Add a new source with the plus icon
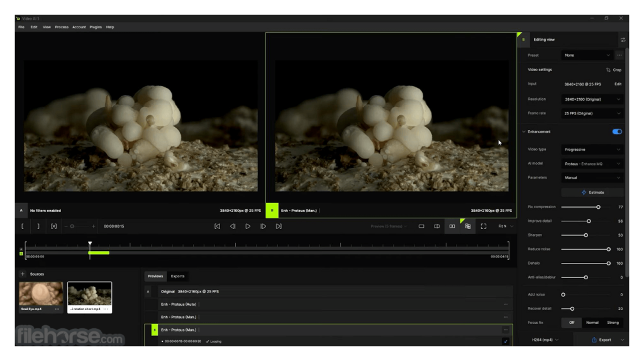This screenshot has height=361, width=644. coord(23,274)
